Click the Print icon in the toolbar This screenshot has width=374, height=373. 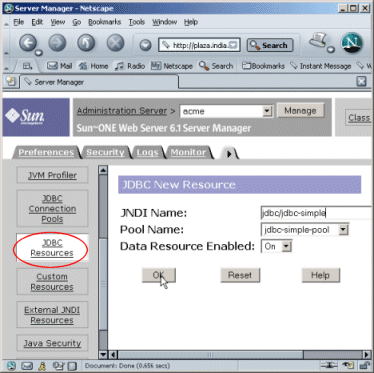pyautogui.click(x=318, y=41)
